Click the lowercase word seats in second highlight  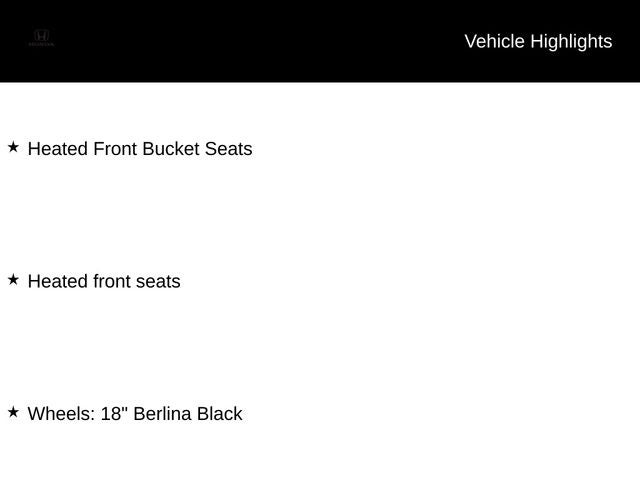pyautogui.click(x=158, y=281)
